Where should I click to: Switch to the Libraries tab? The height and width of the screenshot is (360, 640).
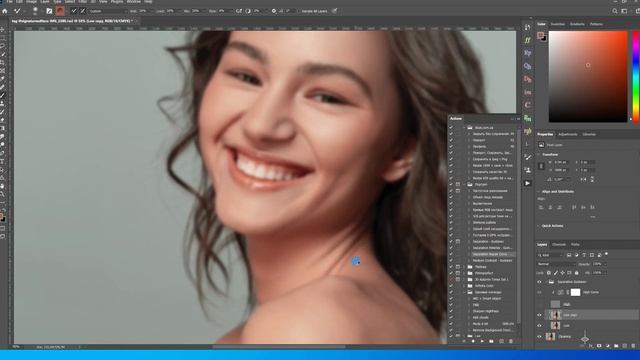click(x=589, y=134)
